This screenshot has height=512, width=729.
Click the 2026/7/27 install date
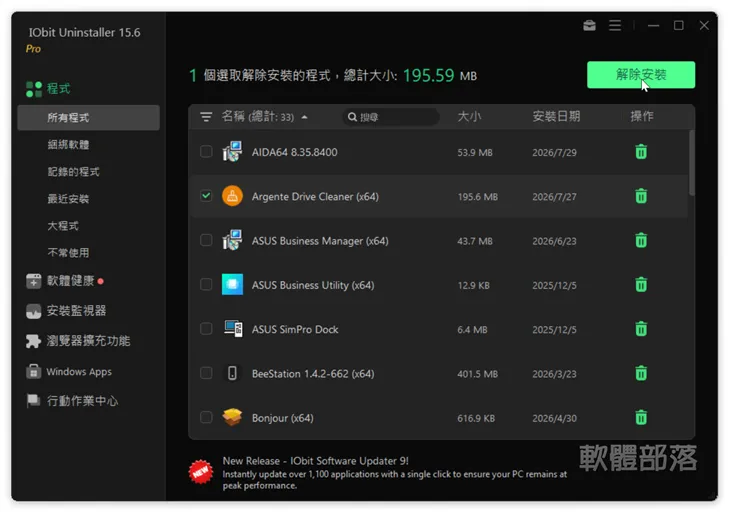[x=554, y=196]
